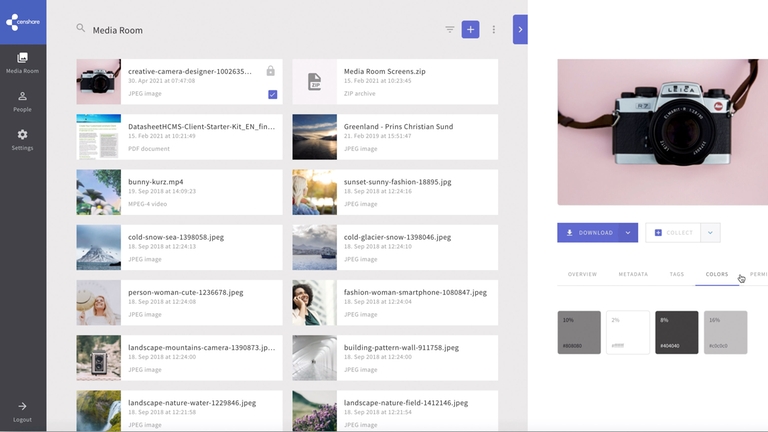Image resolution: width=768 pixels, height=432 pixels.
Task: Click building-pattern-wall-911758.jpeg file name
Action: 401,348
